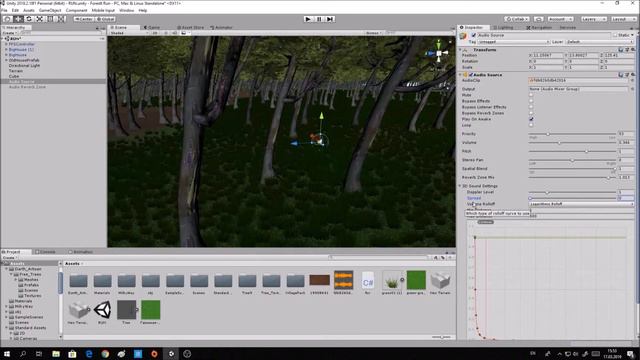Select Audio Reverb Zone in the Hierarchy
This screenshot has width=640, height=360.
point(27,87)
